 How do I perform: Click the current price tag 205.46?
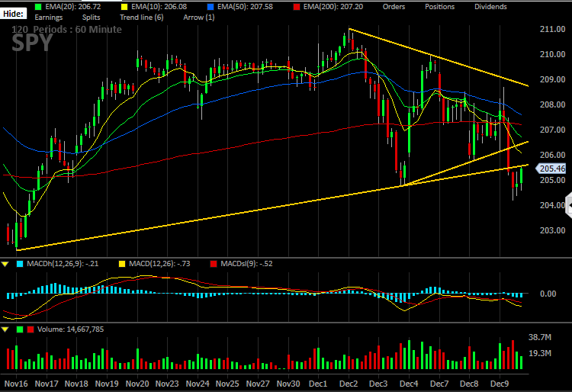click(x=550, y=169)
